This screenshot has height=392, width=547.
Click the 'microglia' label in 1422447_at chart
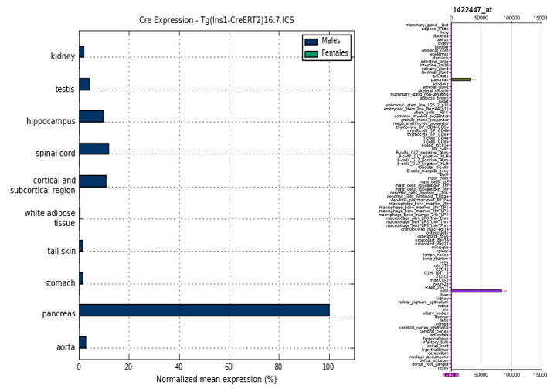tap(440, 248)
